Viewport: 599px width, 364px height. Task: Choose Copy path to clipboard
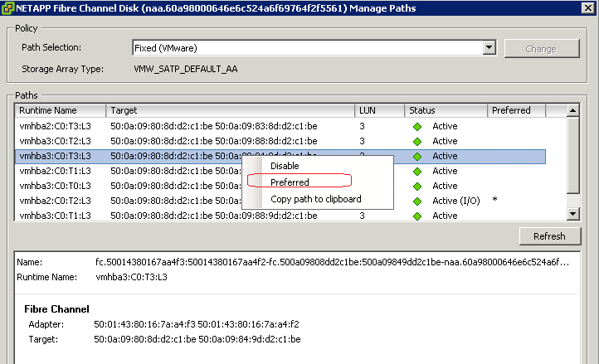(315, 199)
